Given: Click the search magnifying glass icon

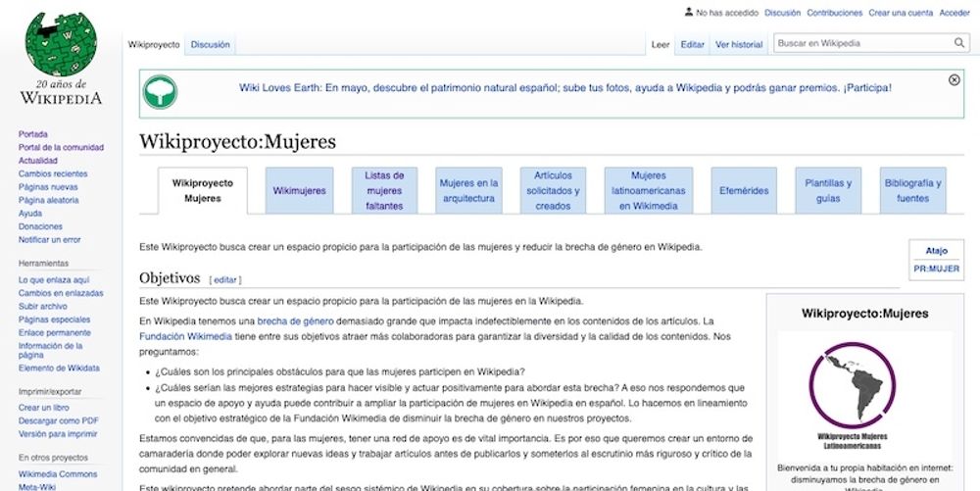Looking at the screenshot, I should click(x=958, y=43).
